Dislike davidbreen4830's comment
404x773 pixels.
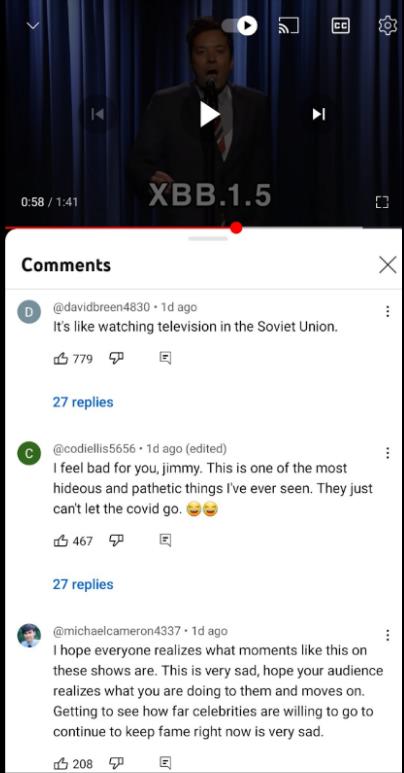(116, 358)
